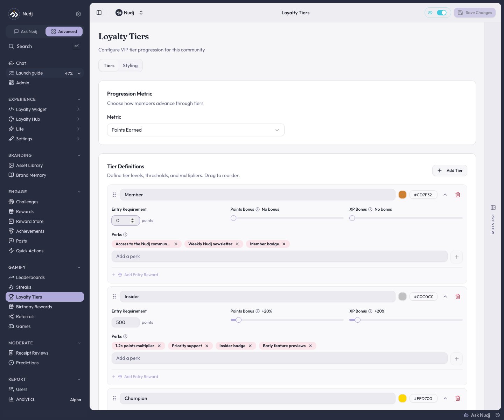This screenshot has width=504, height=420.
Task: Expand the Loyalty Widget submenu
Action: pyautogui.click(x=78, y=110)
